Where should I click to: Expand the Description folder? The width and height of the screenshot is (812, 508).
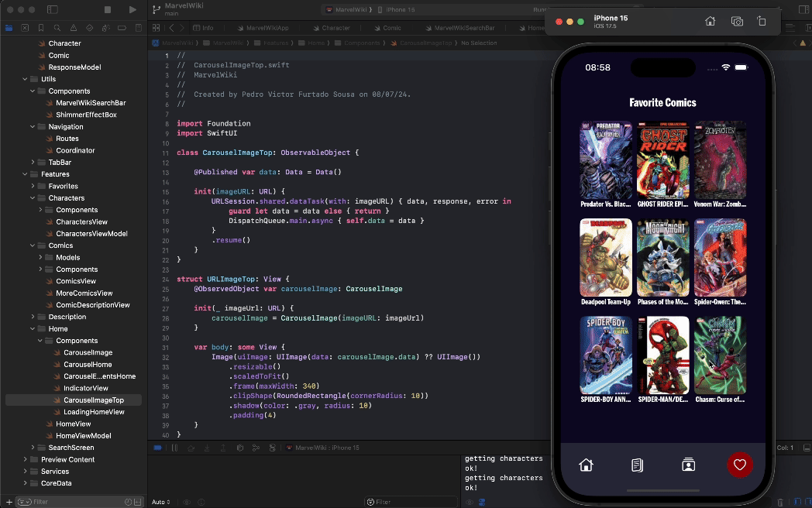coord(33,317)
